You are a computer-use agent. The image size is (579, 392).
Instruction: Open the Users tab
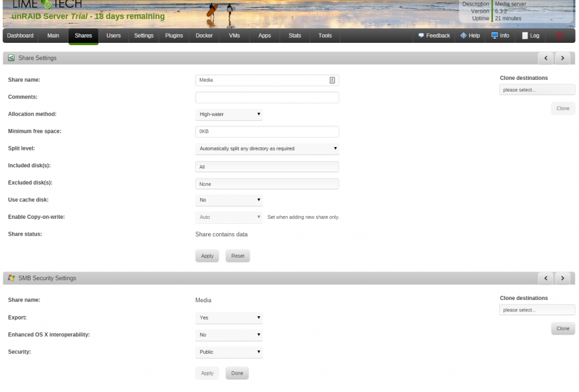point(113,36)
